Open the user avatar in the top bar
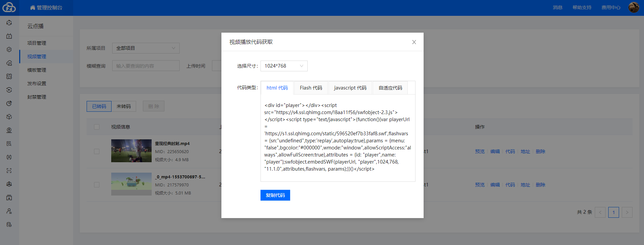 [634, 7]
